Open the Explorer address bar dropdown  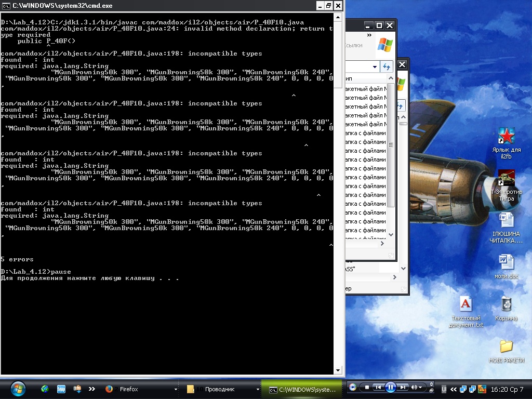pyautogui.click(x=375, y=67)
